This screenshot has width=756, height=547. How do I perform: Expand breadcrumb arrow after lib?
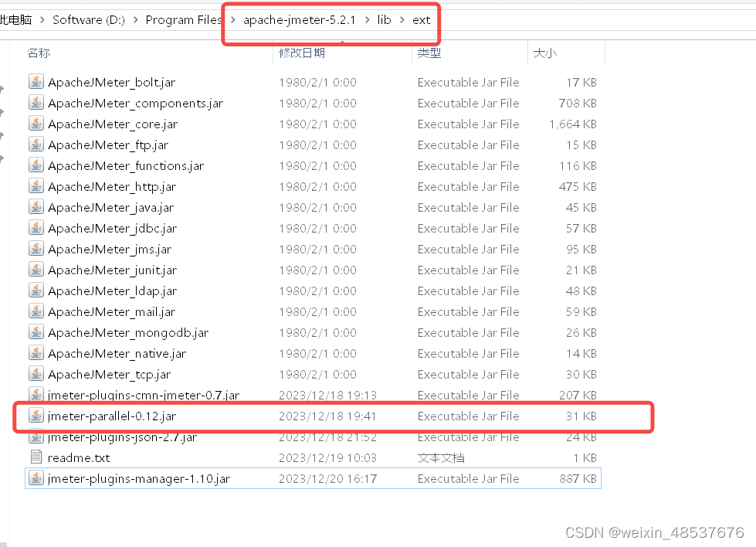coord(402,20)
